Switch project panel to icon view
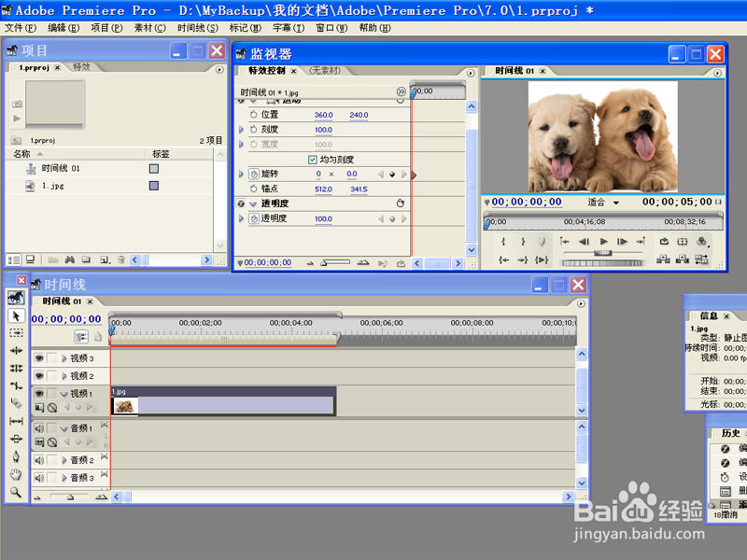 pos(30,259)
